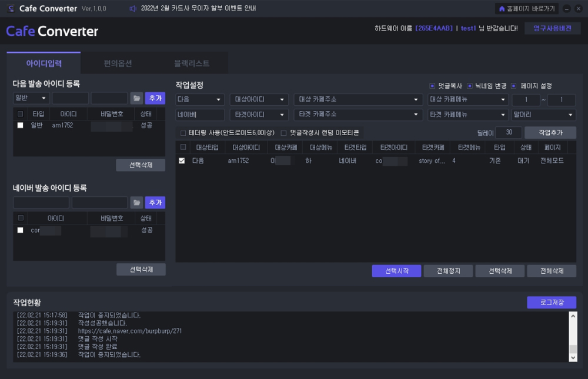588x379 pixels.
Task: Open folder icon in Naver ID registration
Action: (x=137, y=203)
